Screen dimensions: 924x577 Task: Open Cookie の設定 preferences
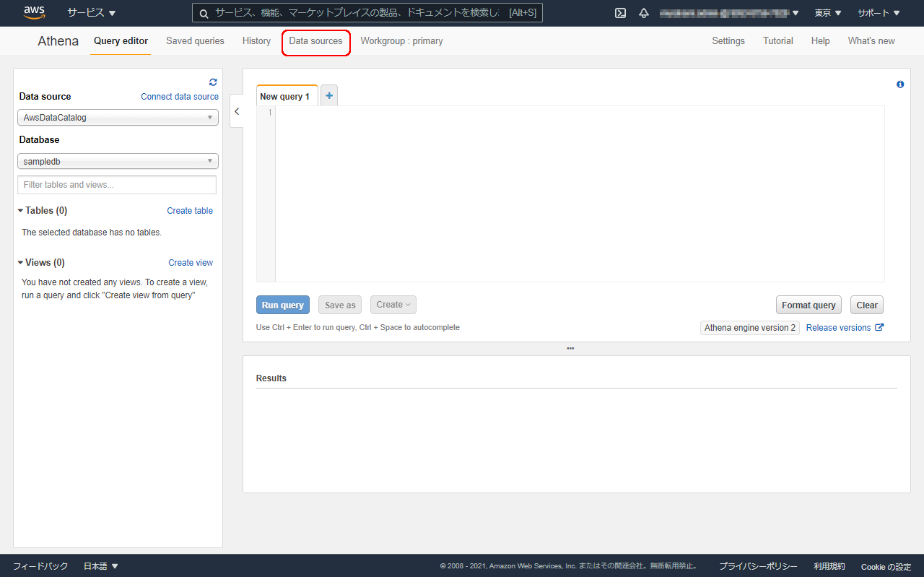pos(886,567)
